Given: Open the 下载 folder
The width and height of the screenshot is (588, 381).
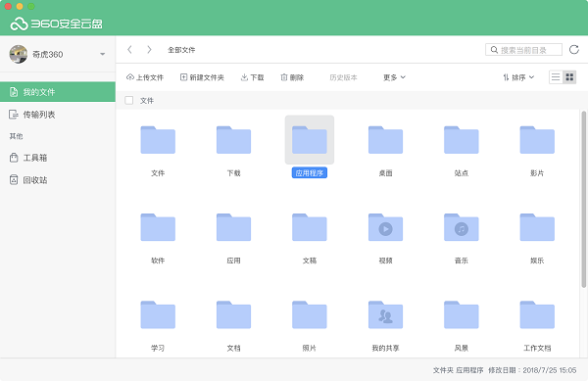Looking at the screenshot, I should (233, 140).
